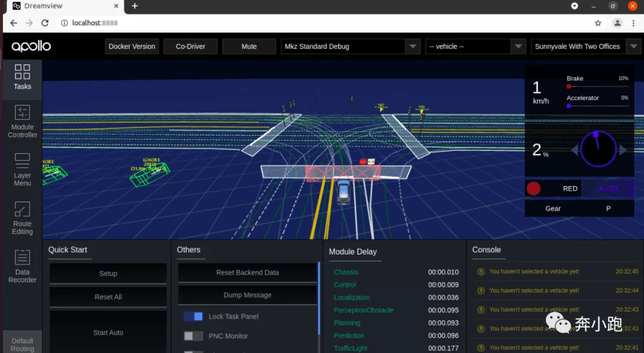Click the warning icon for the 20:32:41 message

click(481, 348)
